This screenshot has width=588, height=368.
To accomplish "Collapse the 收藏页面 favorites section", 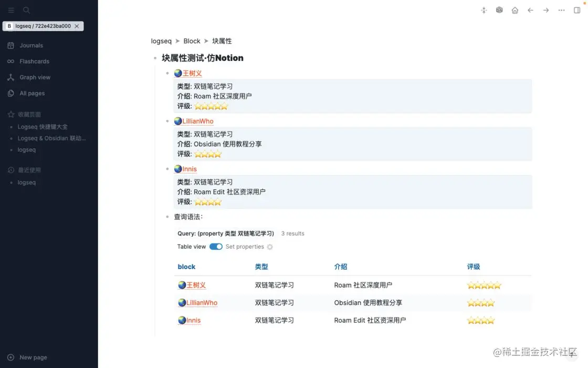I will (29, 115).
